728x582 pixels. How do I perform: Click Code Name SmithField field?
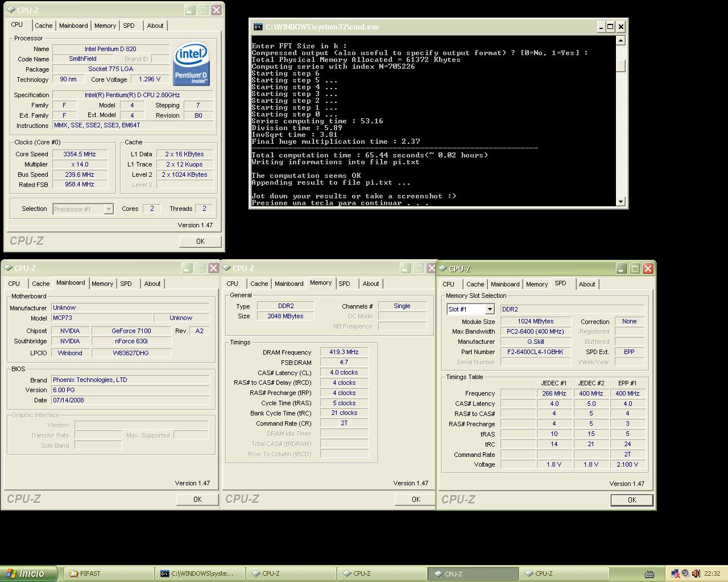pyautogui.click(x=83, y=59)
